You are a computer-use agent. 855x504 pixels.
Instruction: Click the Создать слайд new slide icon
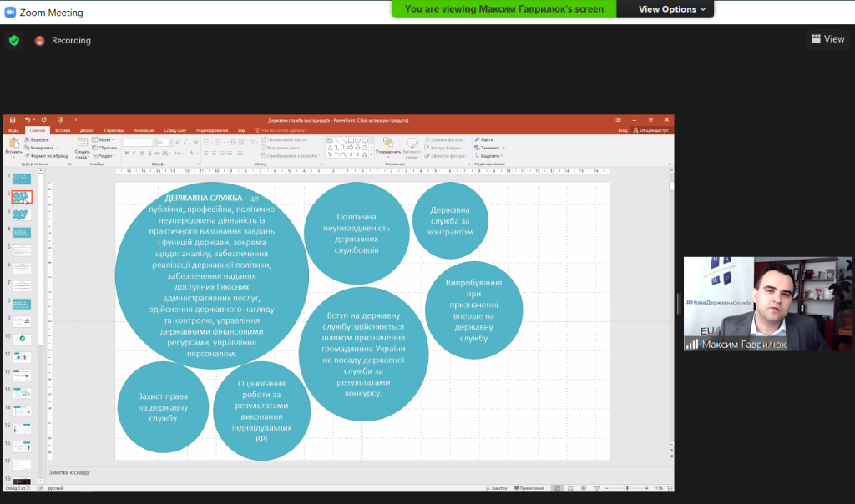click(x=83, y=145)
